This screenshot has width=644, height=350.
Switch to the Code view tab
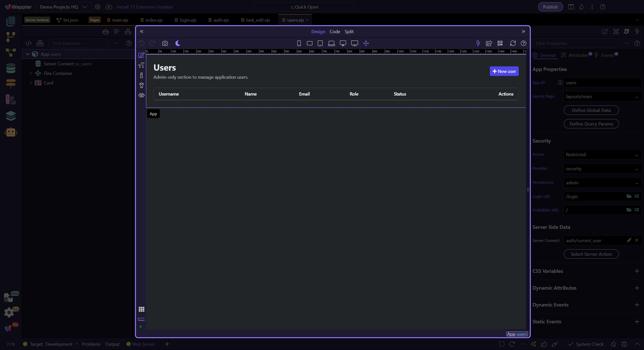pyautogui.click(x=334, y=32)
